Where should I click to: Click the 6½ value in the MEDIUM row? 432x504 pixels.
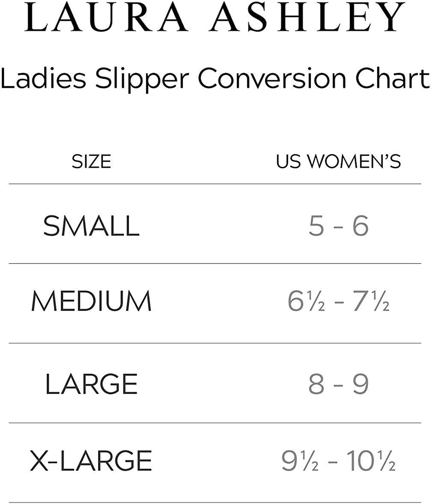click(x=306, y=301)
